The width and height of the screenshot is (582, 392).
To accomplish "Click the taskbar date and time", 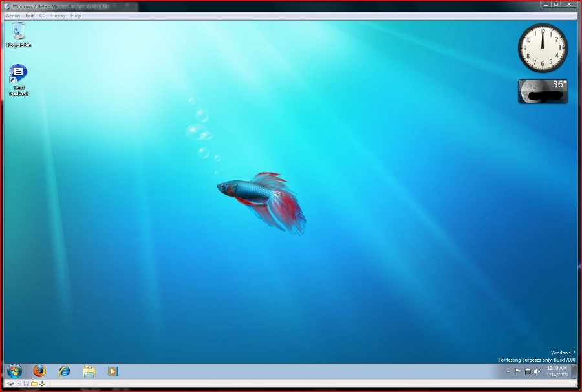I will pos(557,371).
